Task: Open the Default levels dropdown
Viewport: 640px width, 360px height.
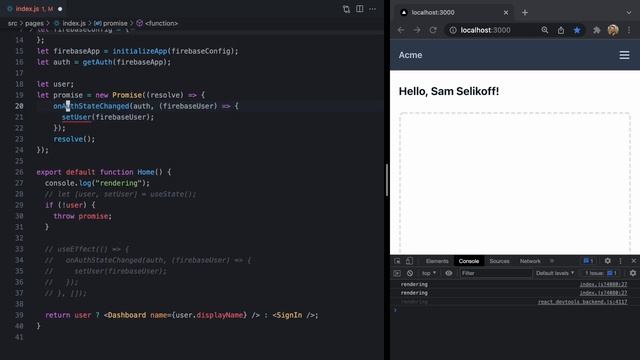Action: 555,273
